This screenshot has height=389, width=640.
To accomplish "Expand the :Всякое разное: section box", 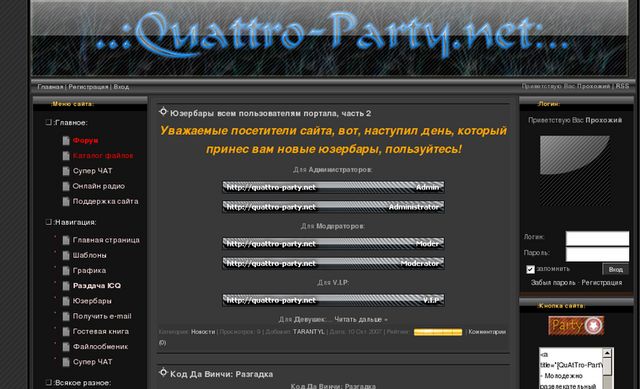I will point(49,382).
